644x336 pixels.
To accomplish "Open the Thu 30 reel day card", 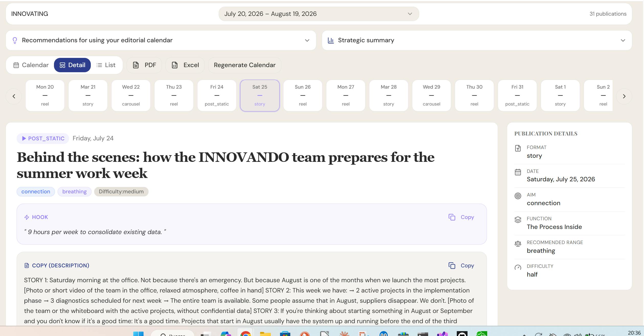I will point(474,96).
